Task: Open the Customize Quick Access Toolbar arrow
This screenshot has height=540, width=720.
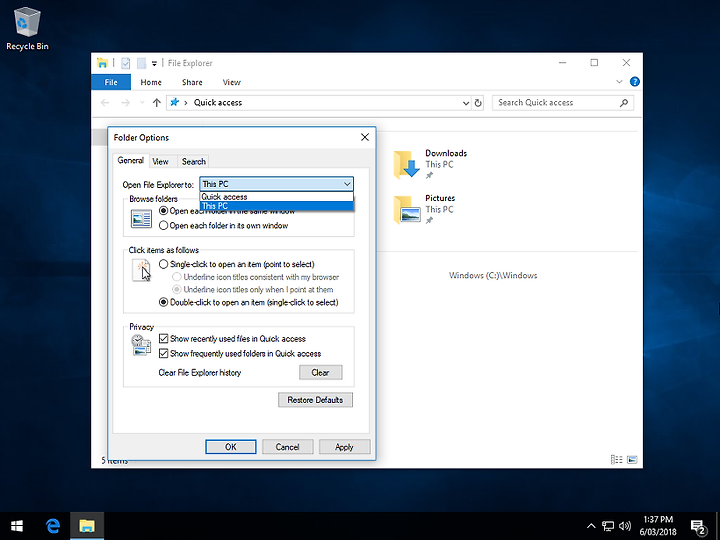Action: [x=154, y=64]
